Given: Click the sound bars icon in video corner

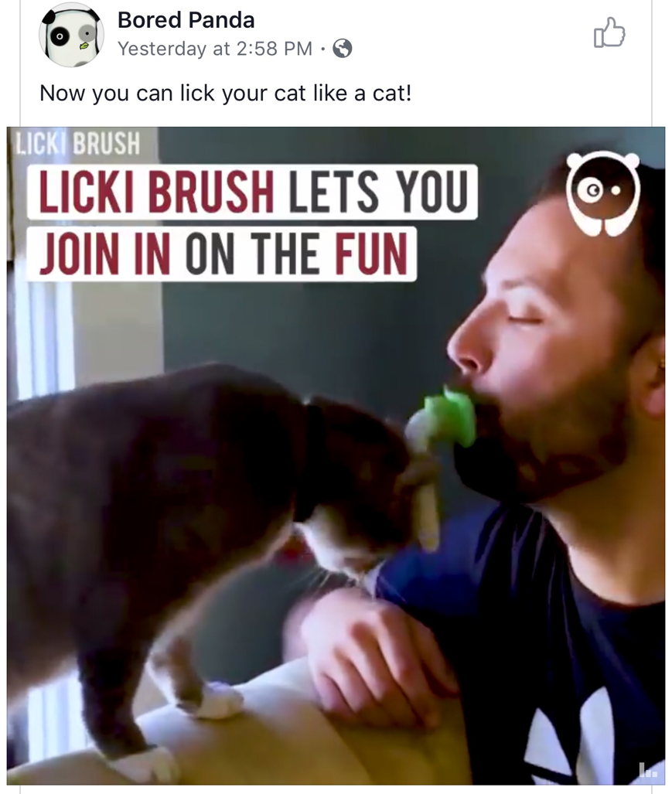Looking at the screenshot, I should (x=648, y=770).
